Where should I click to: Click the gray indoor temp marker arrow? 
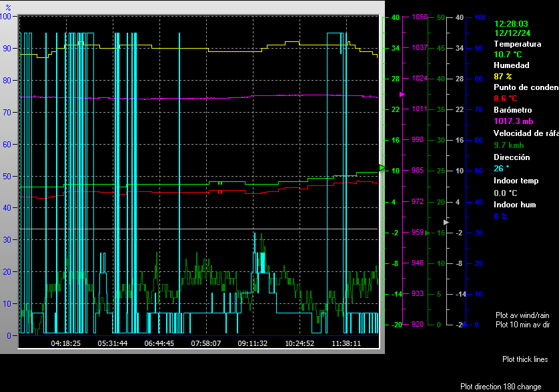tap(446, 221)
